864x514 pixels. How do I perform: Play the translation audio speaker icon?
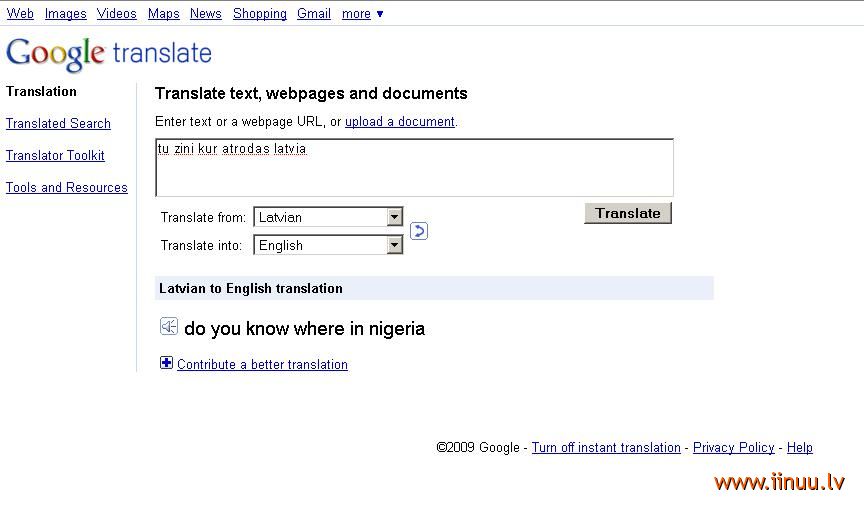[x=169, y=326]
